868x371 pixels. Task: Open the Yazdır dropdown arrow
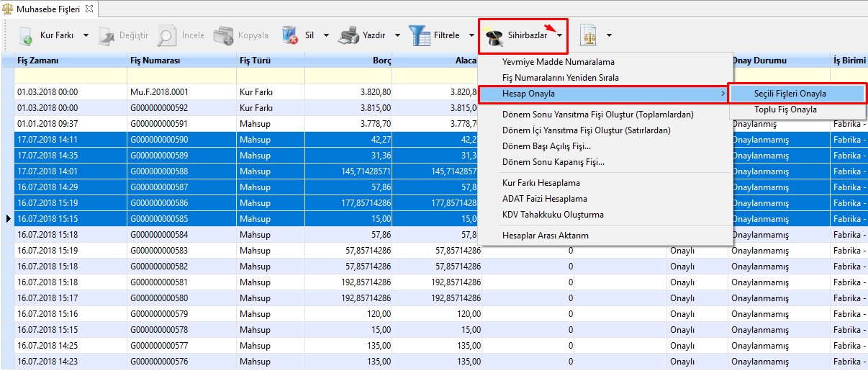(397, 35)
